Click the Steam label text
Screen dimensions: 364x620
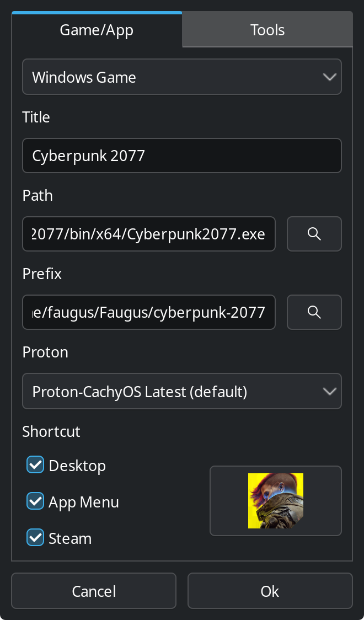(70, 538)
